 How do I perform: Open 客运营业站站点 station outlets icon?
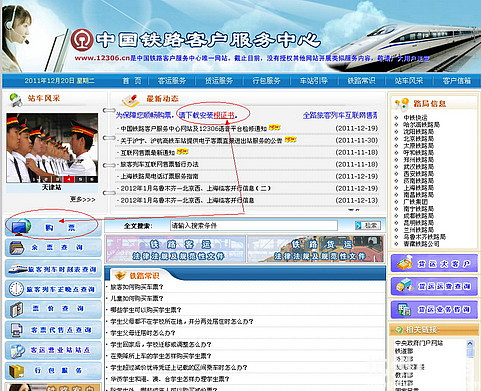[x=17, y=350]
